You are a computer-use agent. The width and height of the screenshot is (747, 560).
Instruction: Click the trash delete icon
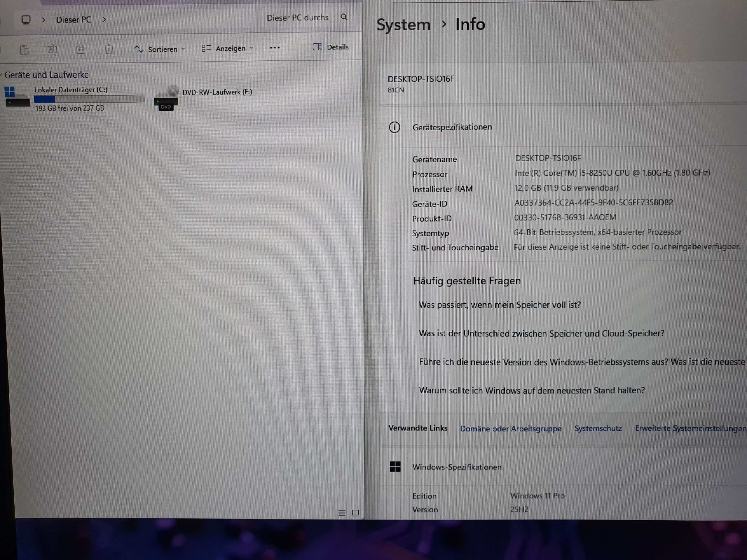pyautogui.click(x=109, y=50)
